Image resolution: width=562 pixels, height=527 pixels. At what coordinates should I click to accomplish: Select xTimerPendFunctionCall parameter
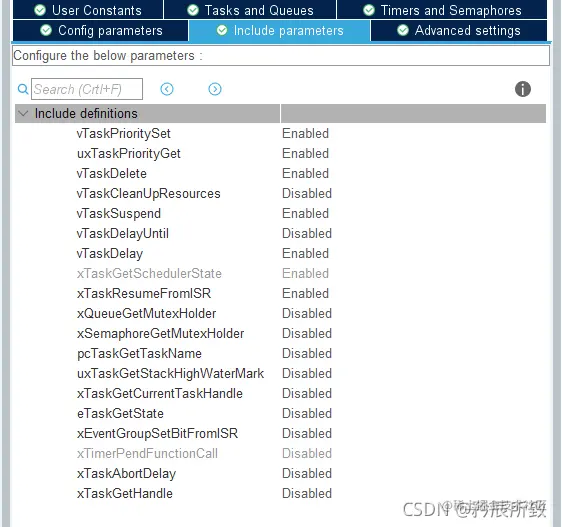click(147, 454)
